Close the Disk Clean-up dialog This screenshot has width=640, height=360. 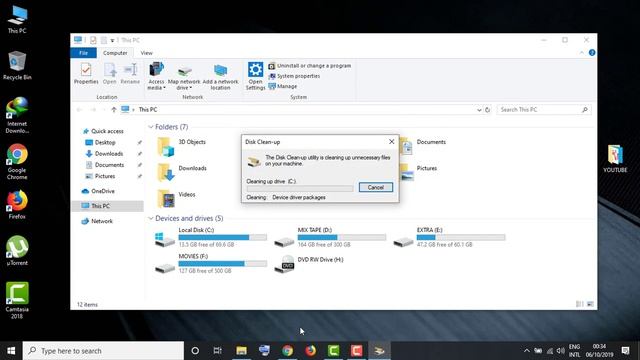click(391, 142)
